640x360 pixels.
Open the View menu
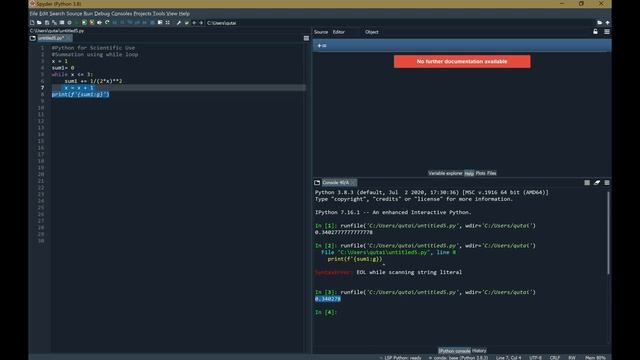[172, 13]
